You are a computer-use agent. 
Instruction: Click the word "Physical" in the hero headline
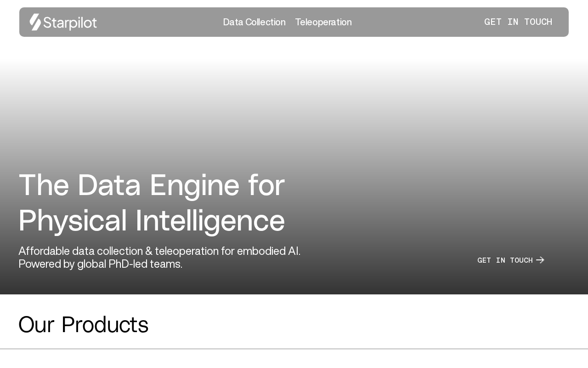(x=73, y=220)
